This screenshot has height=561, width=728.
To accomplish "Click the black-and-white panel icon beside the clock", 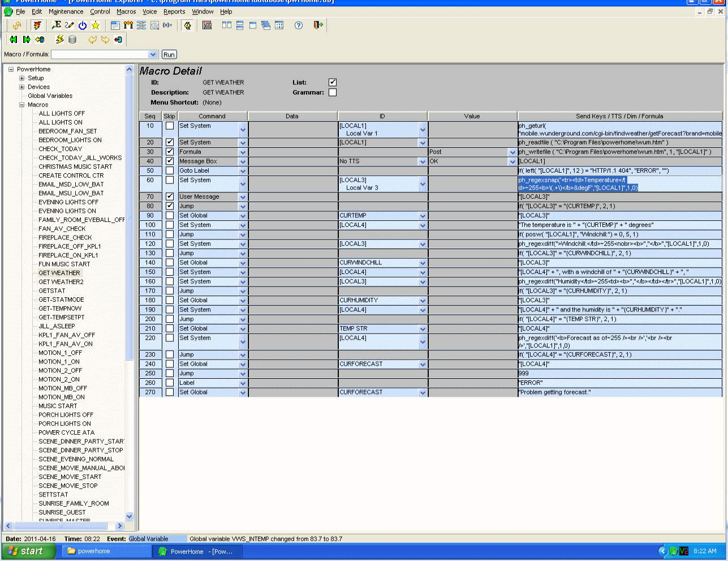I will point(207,25).
